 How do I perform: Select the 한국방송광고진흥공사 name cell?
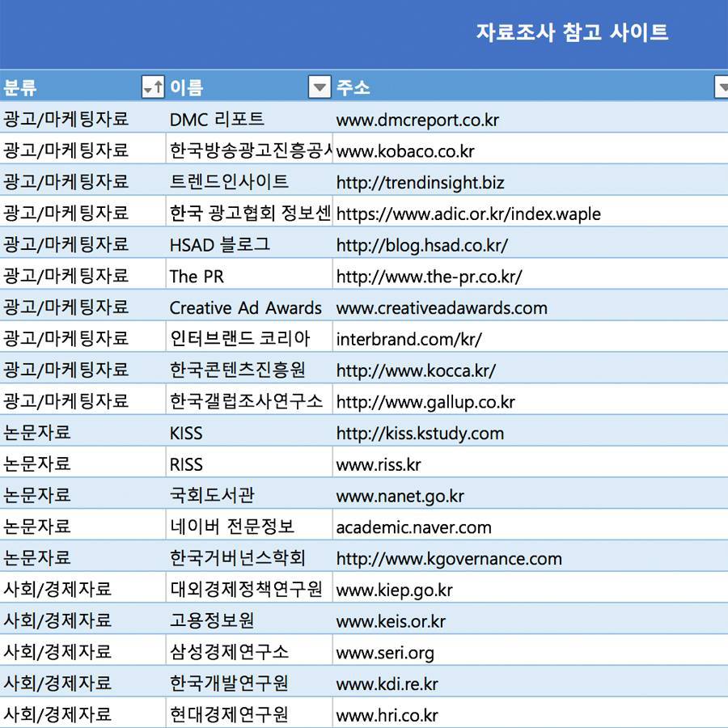coord(249,149)
